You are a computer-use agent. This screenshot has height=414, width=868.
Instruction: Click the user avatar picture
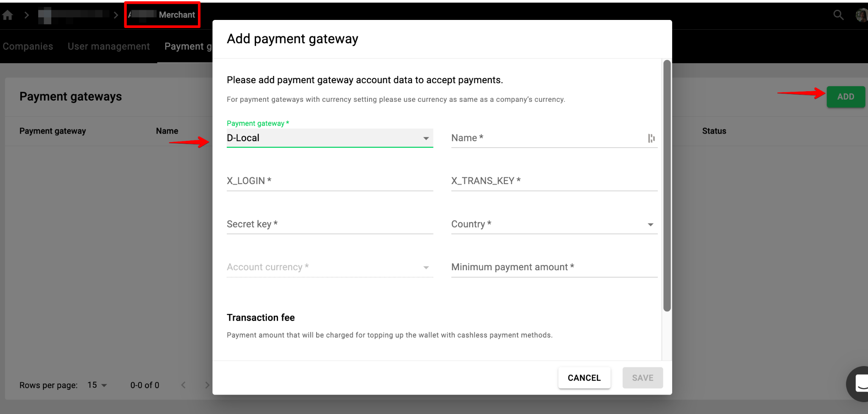click(x=861, y=15)
